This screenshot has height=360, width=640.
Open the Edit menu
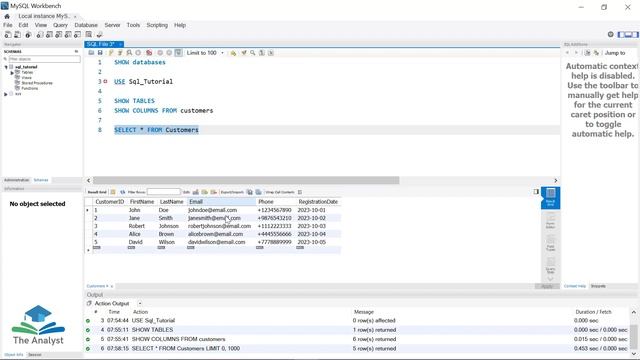23,25
